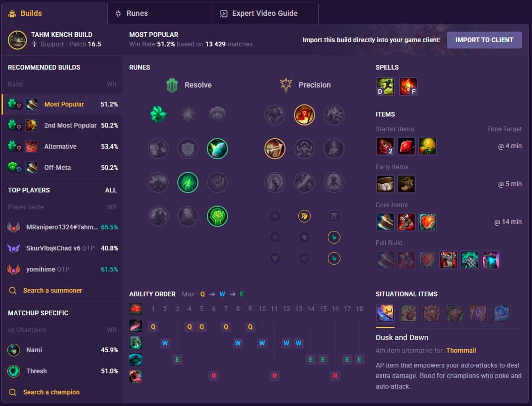This screenshot has width=532, height=406.
Task: Open ALL top players list
Action: (x=111, y=190)
